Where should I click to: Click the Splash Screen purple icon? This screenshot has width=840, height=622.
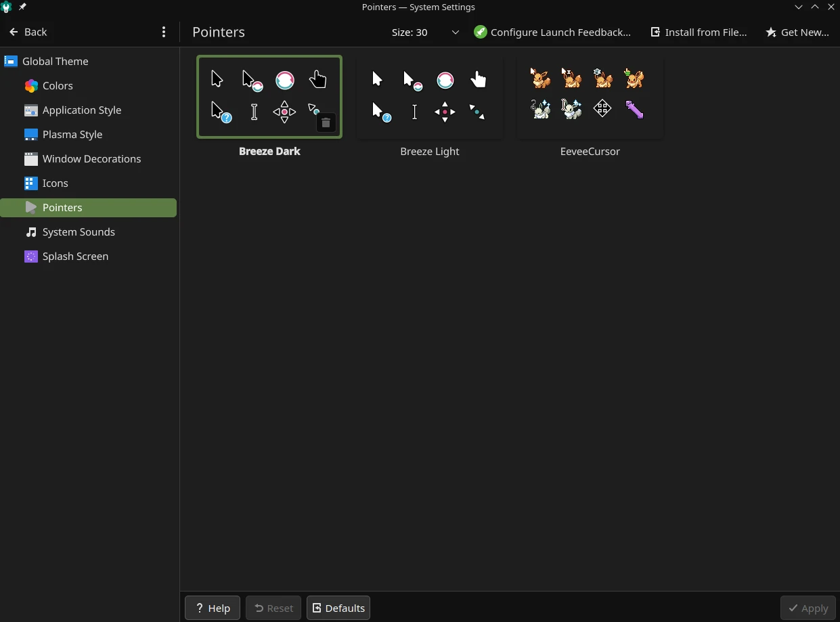tap(31, 257)
